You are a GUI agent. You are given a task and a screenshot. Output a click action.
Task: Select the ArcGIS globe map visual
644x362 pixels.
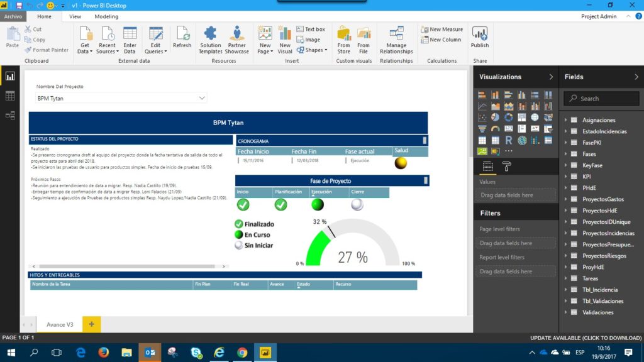point(522,140)
